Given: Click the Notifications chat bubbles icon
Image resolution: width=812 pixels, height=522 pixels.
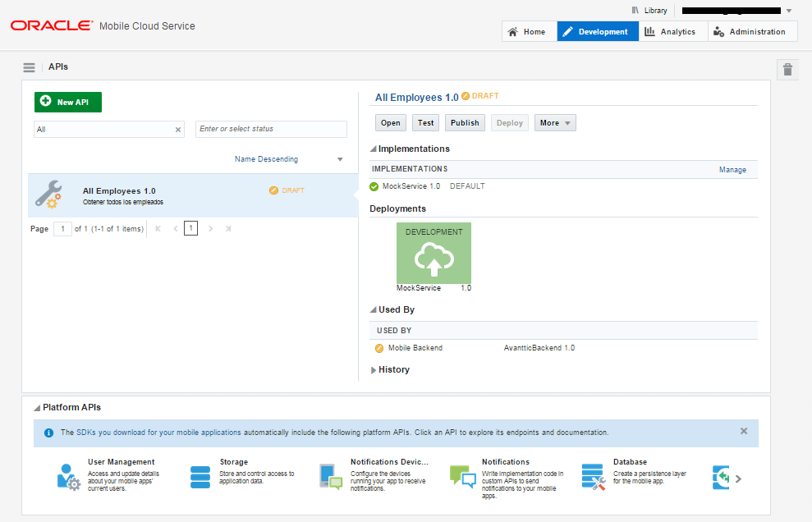Looking at the screenshot, I should click(x=462, y=476).
